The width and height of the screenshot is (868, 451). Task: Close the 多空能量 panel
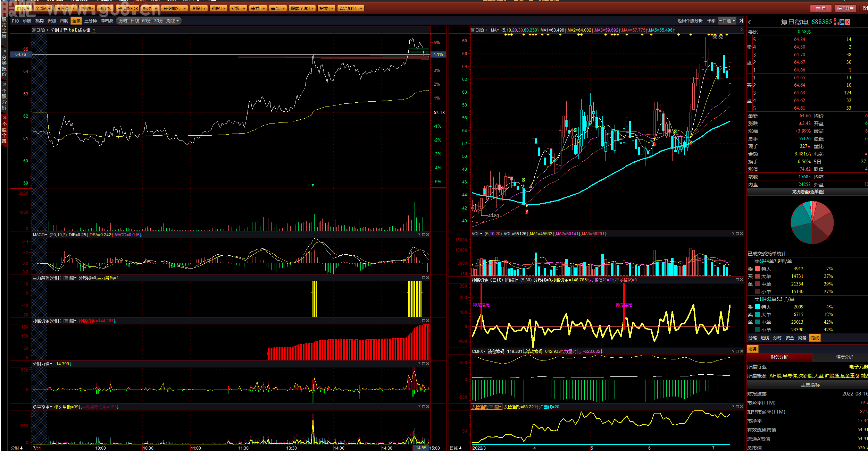tap(428, 407)
